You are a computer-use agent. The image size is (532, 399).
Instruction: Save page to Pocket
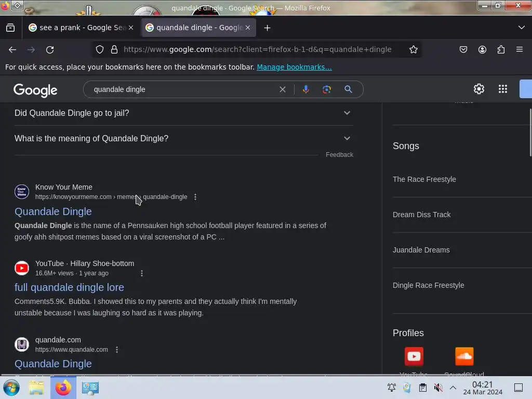[x=463, y=49]
